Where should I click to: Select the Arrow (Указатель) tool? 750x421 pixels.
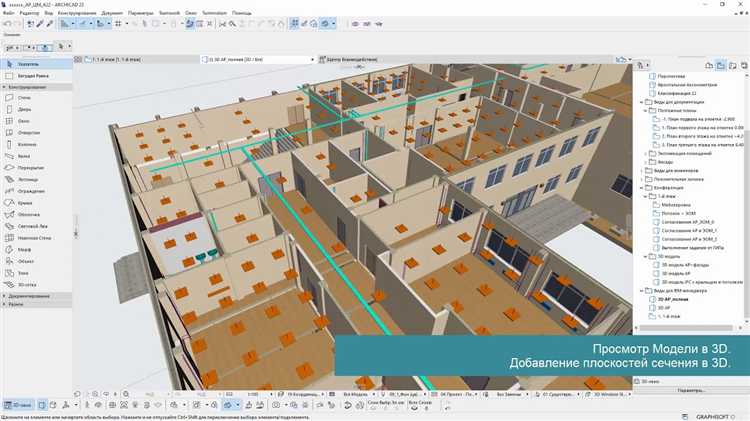(36, 64)
